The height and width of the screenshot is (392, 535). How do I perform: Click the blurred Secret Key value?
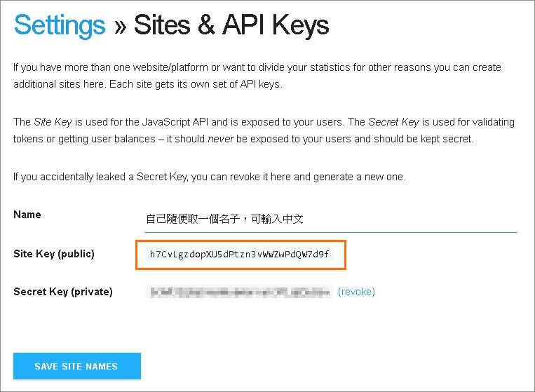point(238,291)
